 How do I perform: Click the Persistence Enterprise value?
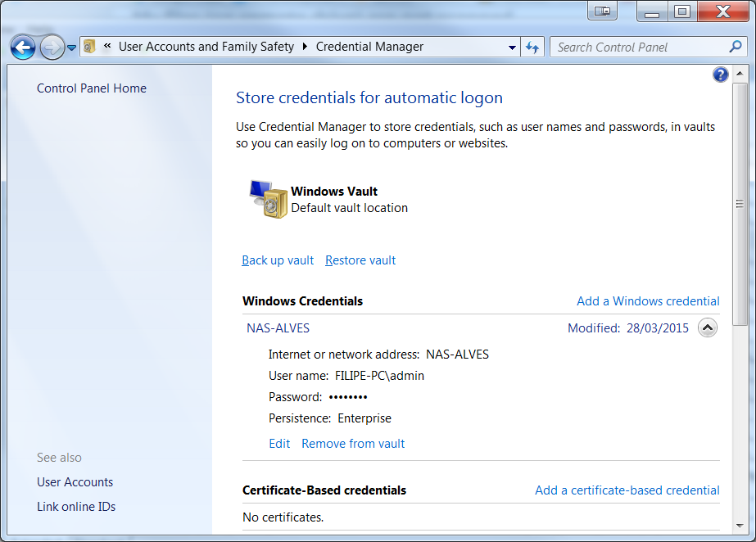tap(364, 418)
